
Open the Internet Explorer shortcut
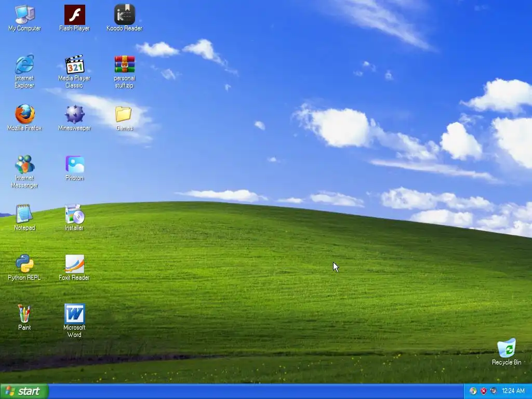pyautogui.click(x=25, y=72)
